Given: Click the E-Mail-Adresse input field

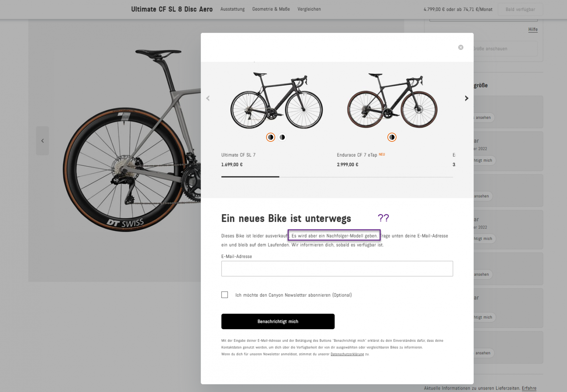Looking at the screenshot, I should pyautogui.click(x=337, y=269).
